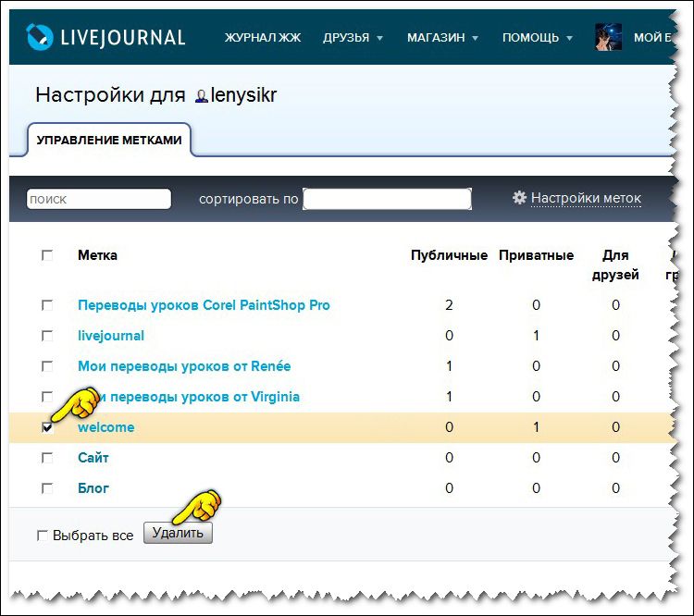
Task: Click the gear icon for Настройки меток
Action: click(519, 197)
